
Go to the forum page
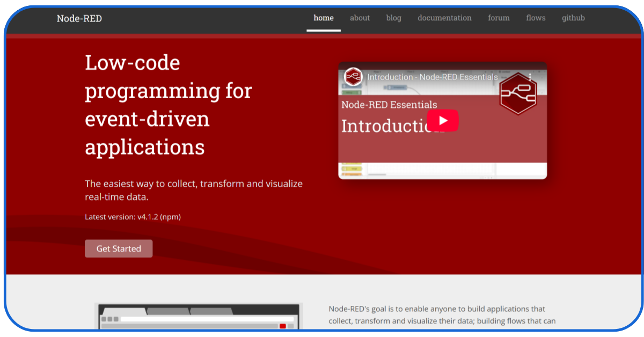click(x=498, y=18)
